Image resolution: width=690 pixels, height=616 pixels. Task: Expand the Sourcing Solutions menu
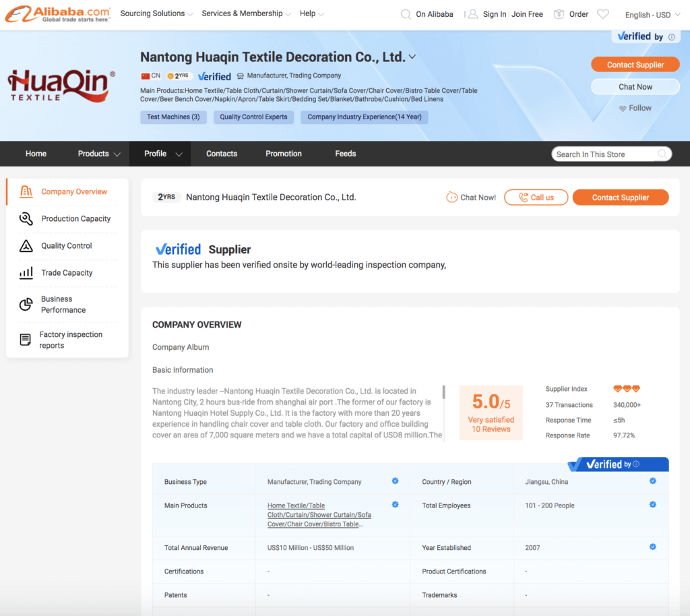156,13
